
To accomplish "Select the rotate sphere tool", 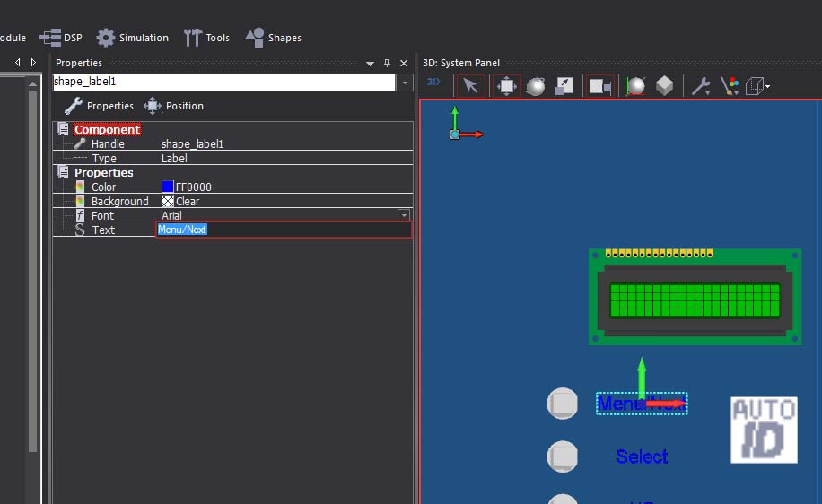I will [x=535, y=86].
